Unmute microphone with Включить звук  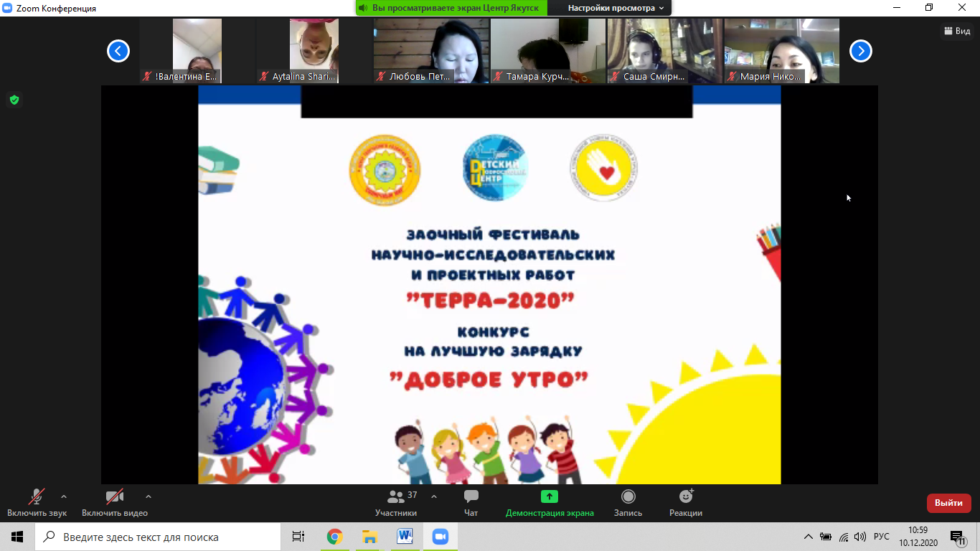coord(37,503)
